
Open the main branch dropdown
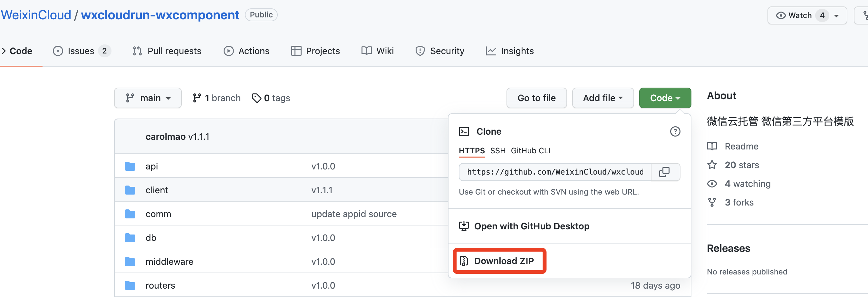click(148, 98)
